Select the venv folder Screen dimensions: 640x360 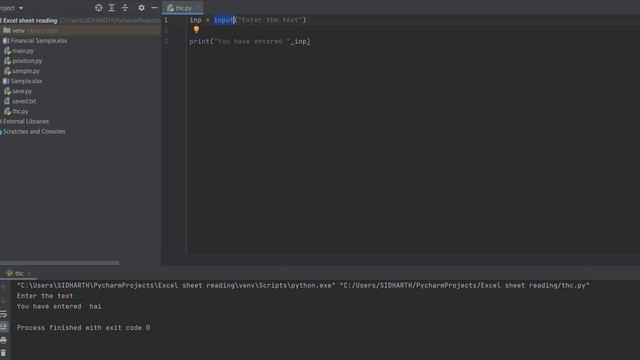coord(18,31)
